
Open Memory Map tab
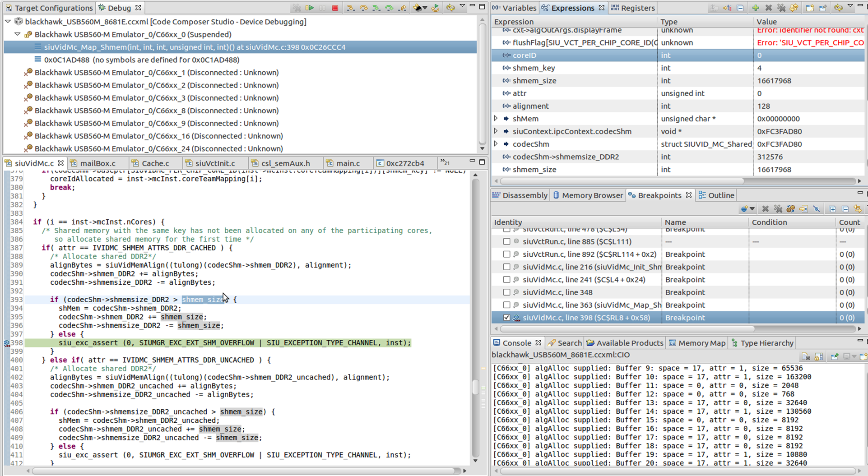point(697,343)
